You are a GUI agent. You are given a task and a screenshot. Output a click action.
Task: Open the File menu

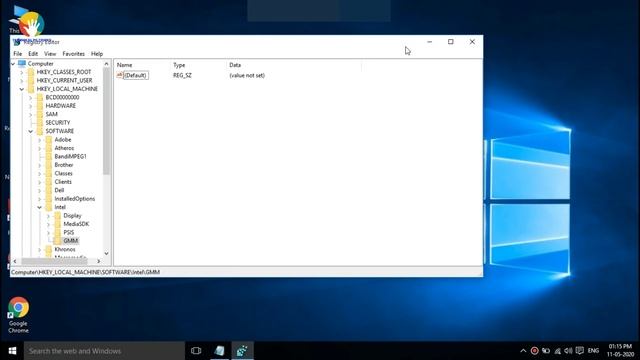(18, 54)
